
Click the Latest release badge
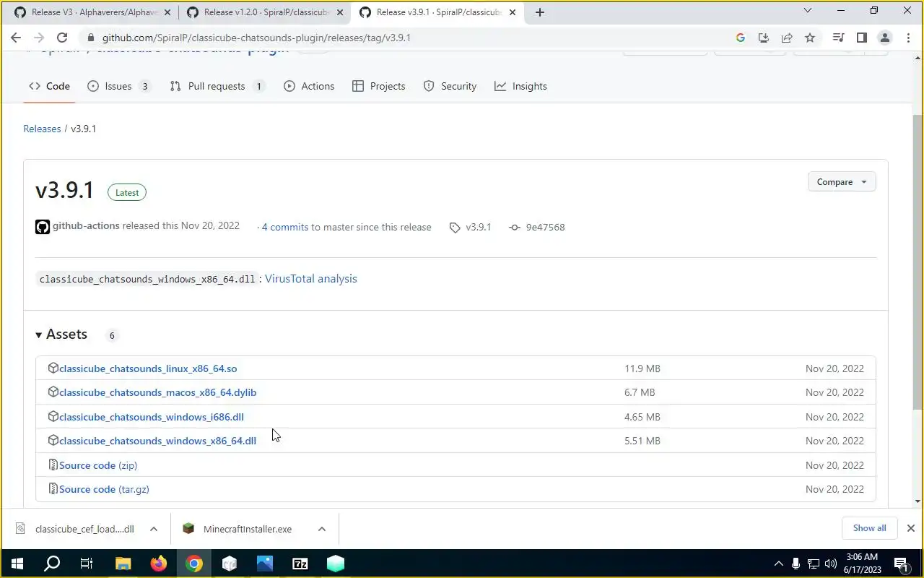point(127,192)
